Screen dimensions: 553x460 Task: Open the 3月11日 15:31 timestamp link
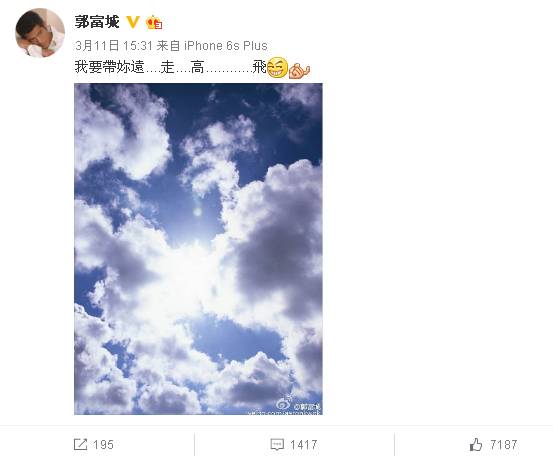(x=114, y=46)
